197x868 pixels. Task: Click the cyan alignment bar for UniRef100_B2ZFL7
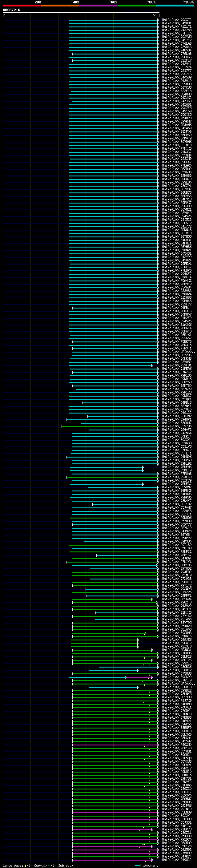(x=115, y=61)
